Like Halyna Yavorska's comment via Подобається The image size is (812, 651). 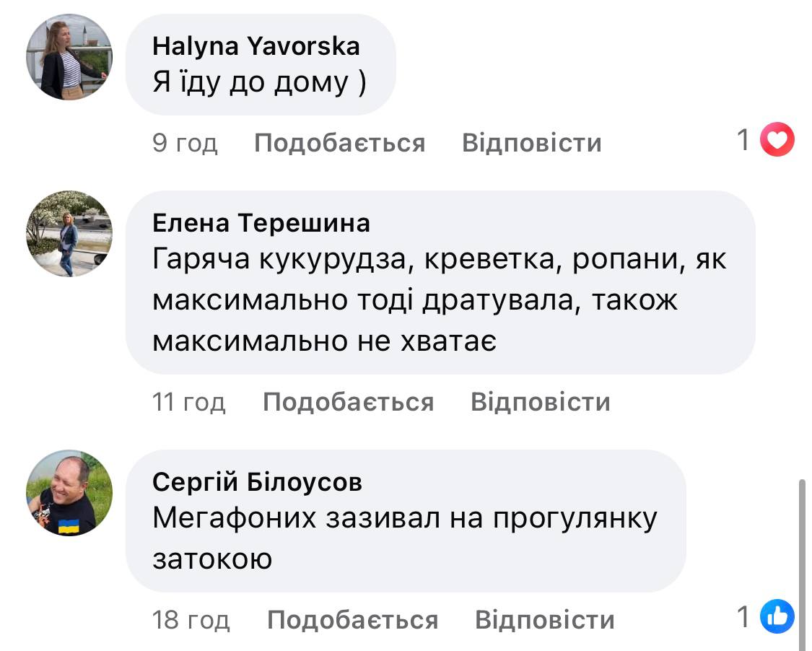339,143
